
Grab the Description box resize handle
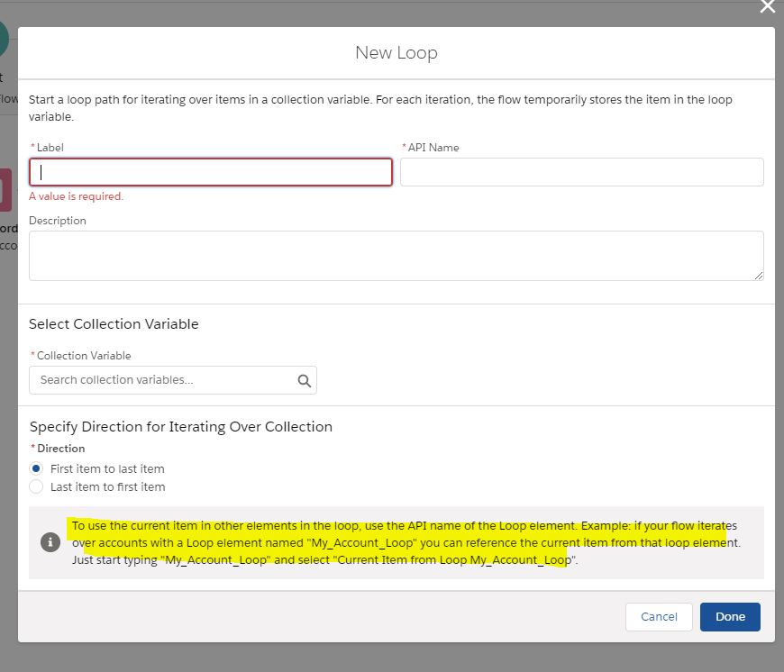(x=759, y=275)
